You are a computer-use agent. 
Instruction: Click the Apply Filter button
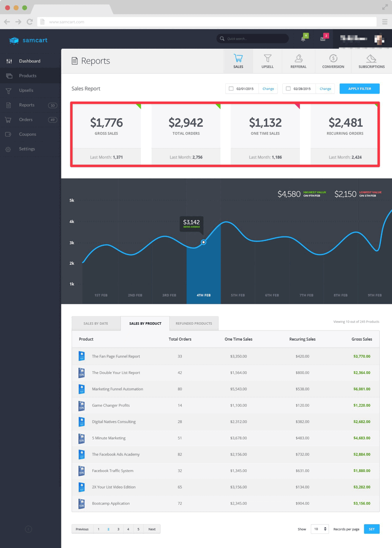tap(359, 89)
